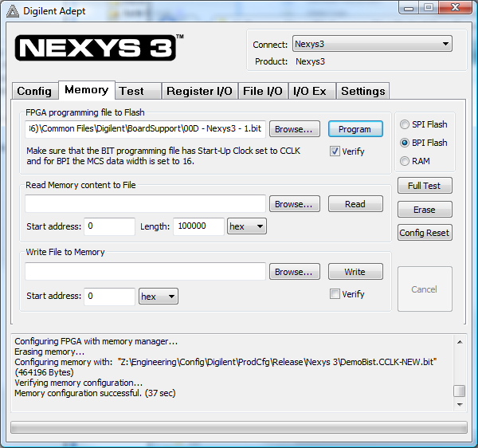
Task: Select the BPI Flash radio button
Action: (x=405, y=143)
